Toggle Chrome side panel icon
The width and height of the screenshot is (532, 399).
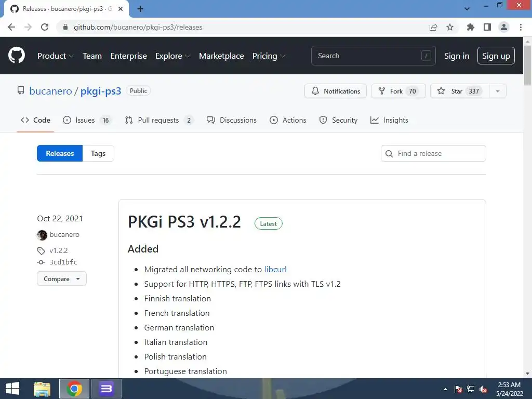coord(487,27)
